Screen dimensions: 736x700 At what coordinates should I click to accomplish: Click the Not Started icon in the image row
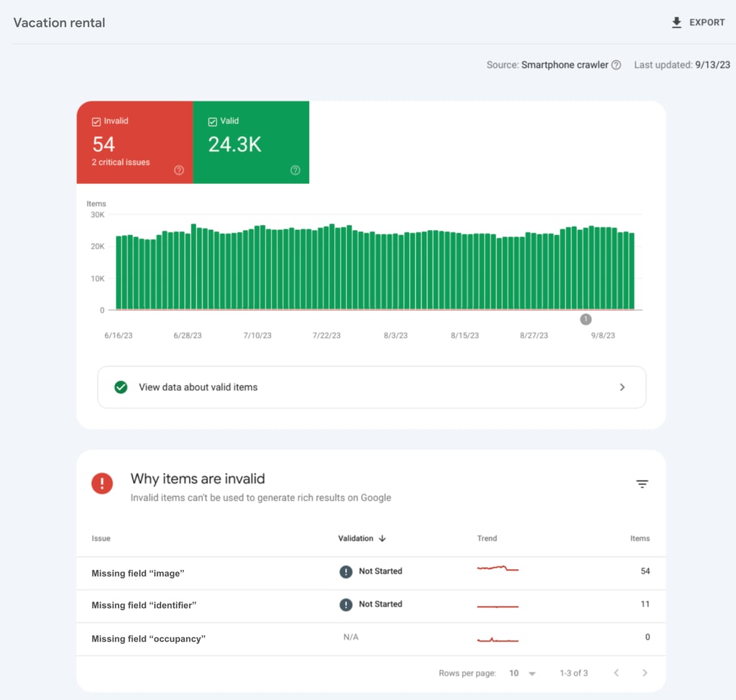tap(346, 571)
